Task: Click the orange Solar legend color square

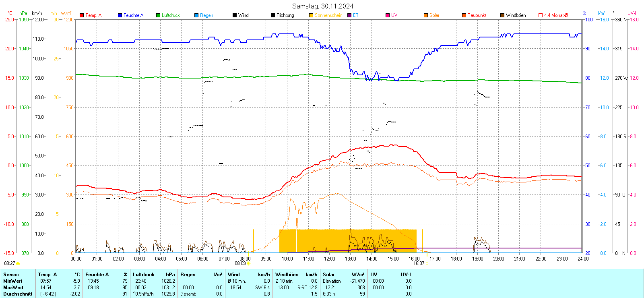Action: [x=426, y=15]
